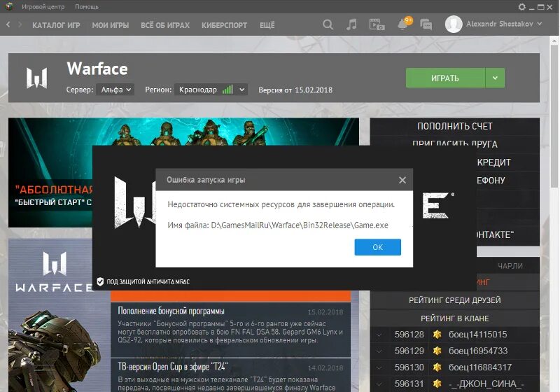Click signal strength bars icon
The image size is (560, 392).
tap(228, 90)
